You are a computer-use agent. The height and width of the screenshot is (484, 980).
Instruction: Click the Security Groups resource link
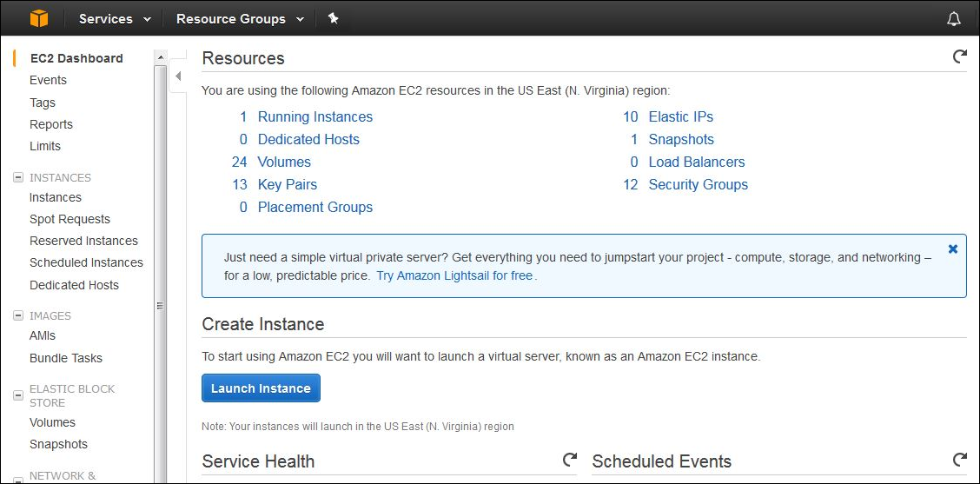[698, 184]
